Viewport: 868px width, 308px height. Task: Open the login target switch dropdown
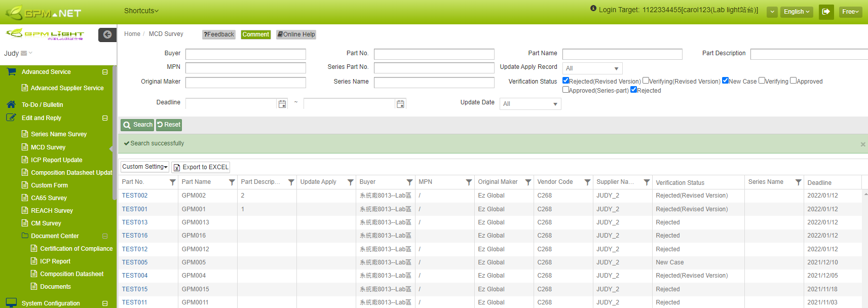point(772,12)
